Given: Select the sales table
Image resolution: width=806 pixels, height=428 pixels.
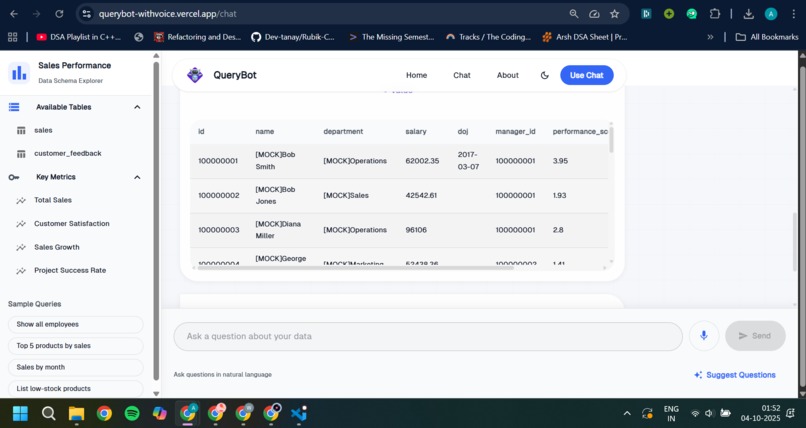Looking at the screenshot, I should pos(43,131).
